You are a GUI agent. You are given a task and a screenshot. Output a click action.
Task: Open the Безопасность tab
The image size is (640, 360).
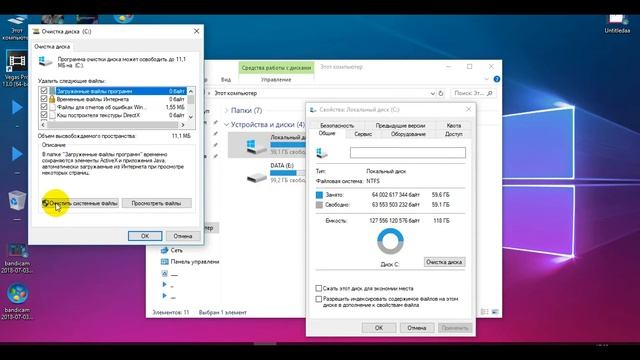point(337,126)
